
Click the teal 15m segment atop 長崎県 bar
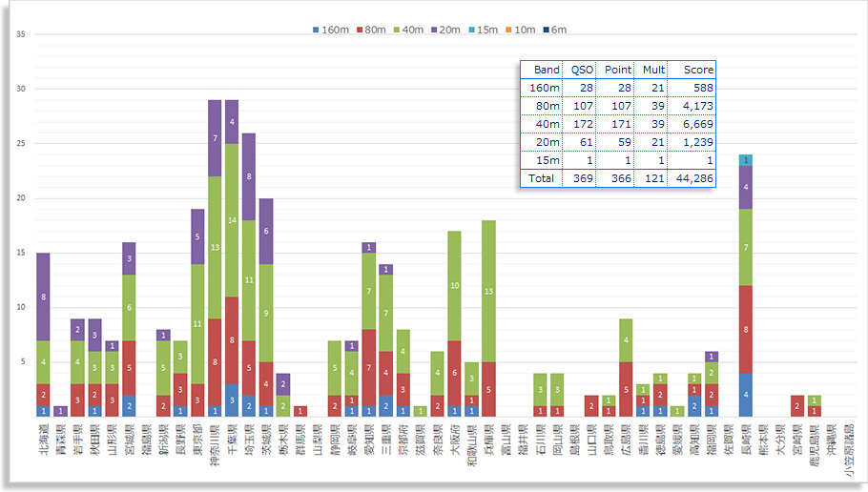tap(747, 159)
